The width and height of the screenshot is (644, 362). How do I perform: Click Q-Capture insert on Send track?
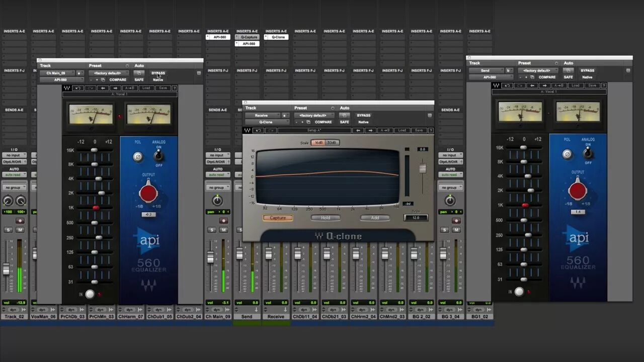click(249, 37)
